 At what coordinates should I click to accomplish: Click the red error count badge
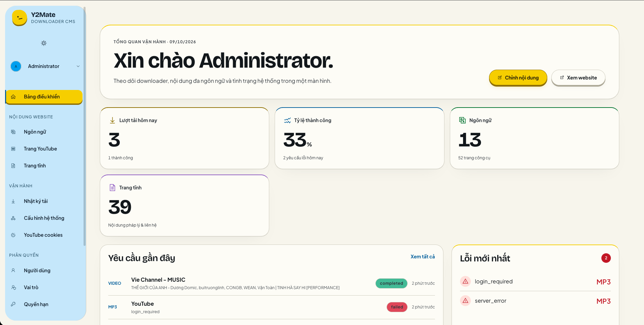(x=606, y=258)
